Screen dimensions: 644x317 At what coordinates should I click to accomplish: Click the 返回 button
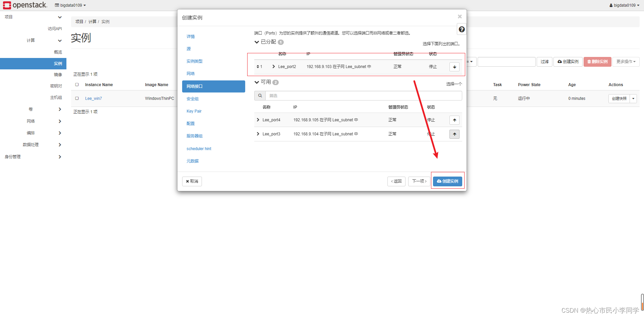pos(396,181)
